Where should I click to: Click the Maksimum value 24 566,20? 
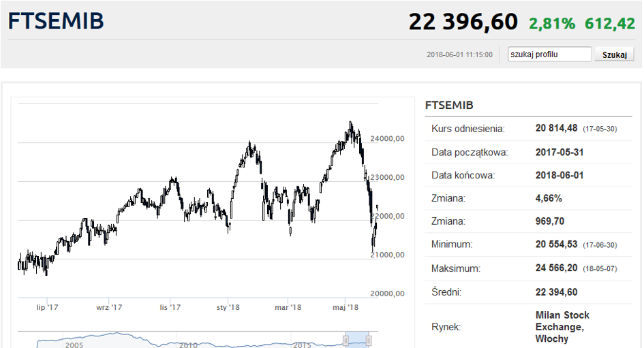556,268
